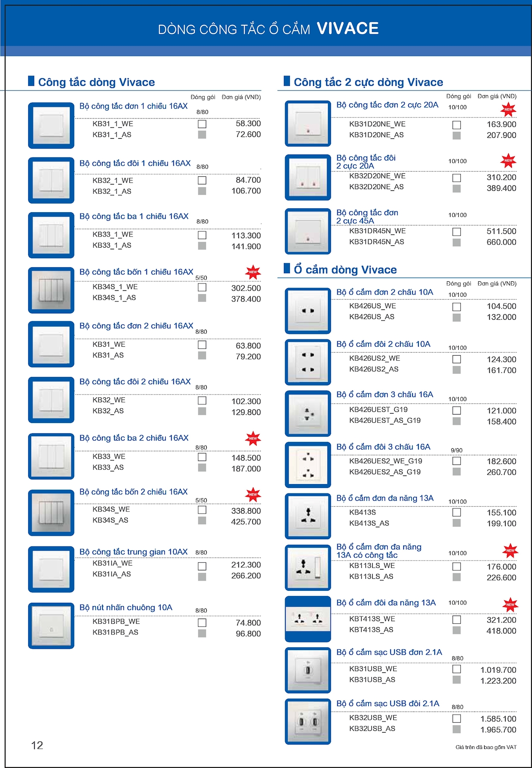532x768 pixels.
Task: Click the price 1.019.700
Action: coord(498,670)
